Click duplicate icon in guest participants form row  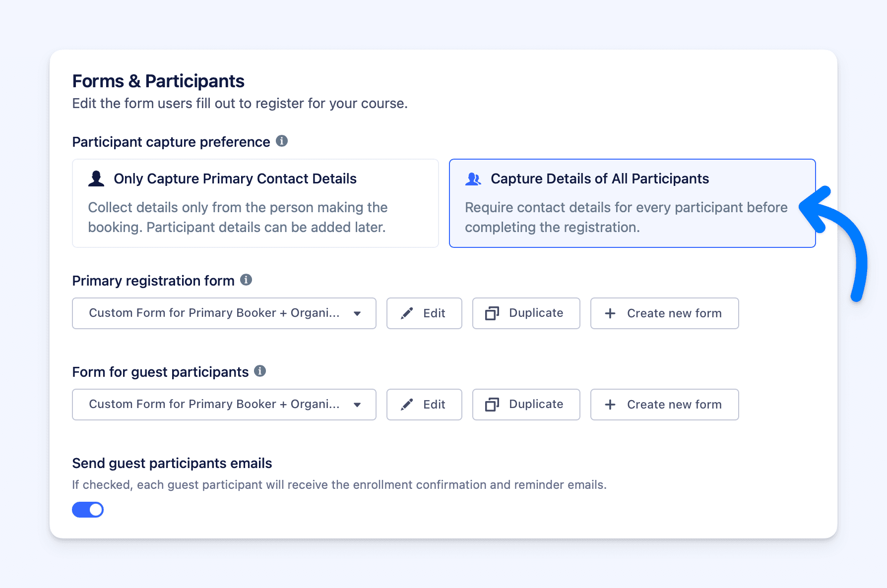(x=492, y=405)
